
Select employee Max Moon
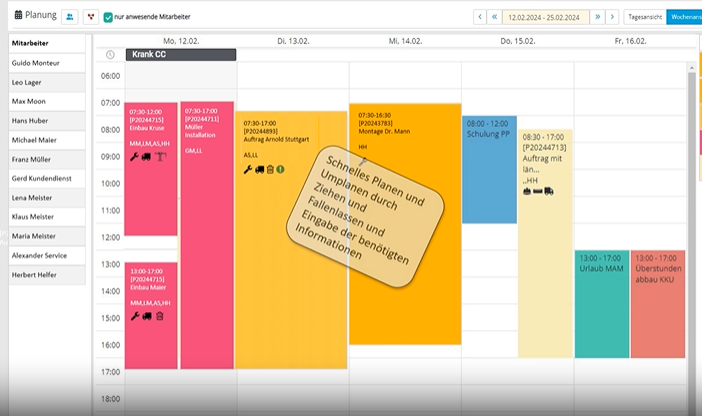click(x=47, y=102)
